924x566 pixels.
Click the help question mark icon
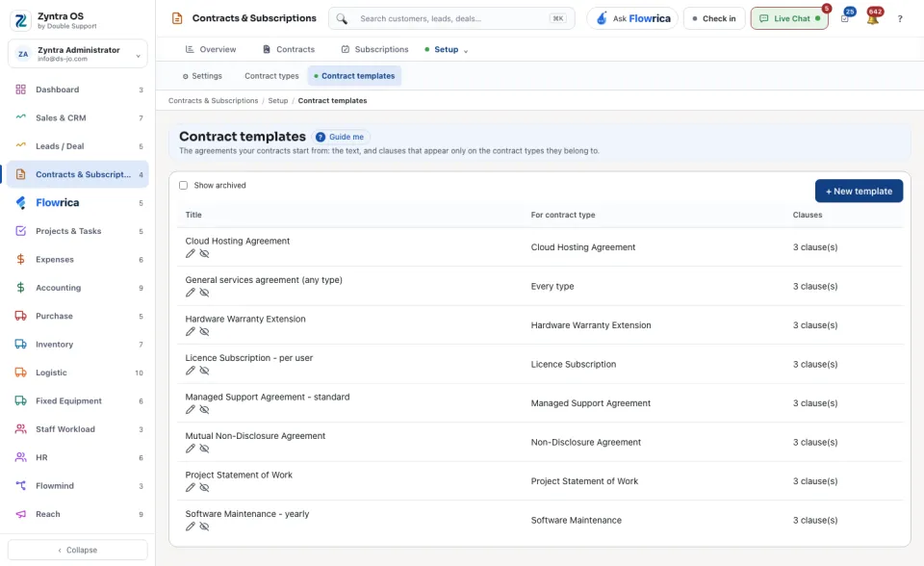click(900, 19)
